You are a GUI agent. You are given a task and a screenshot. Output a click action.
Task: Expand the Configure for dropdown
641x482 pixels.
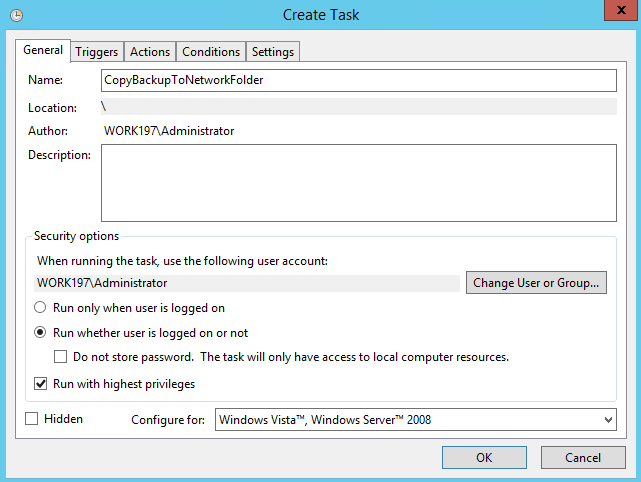click(416, 420)
